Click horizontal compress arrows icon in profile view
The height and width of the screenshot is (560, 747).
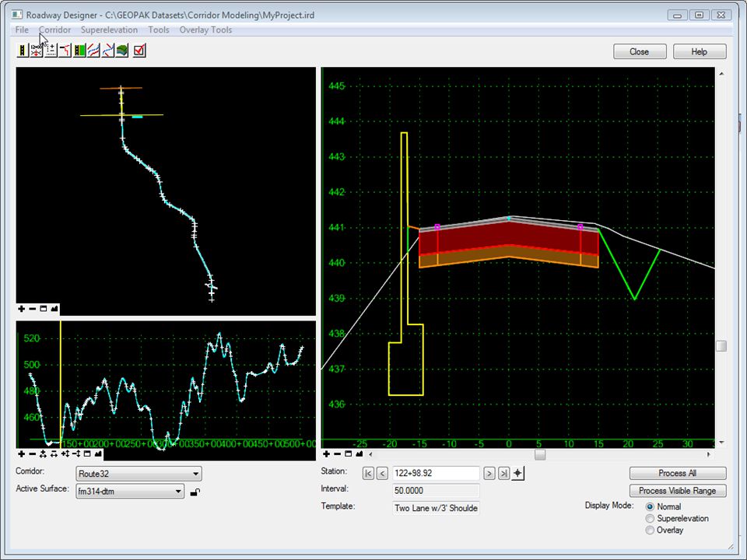coord(54,453)
